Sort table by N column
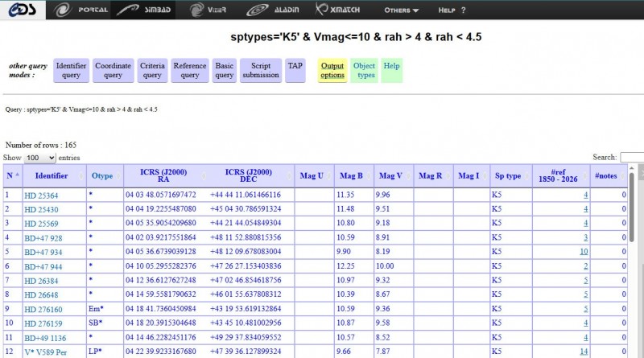 tap(13, 175)
